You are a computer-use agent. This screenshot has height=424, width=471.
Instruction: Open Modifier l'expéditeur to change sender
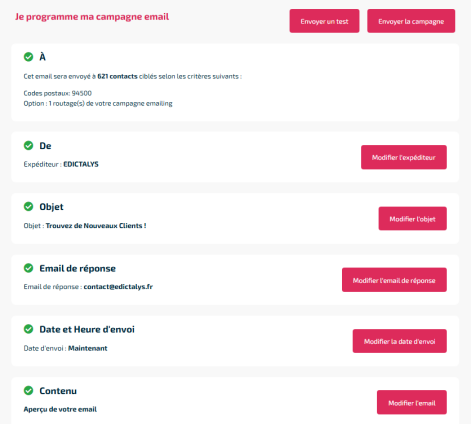404,157
